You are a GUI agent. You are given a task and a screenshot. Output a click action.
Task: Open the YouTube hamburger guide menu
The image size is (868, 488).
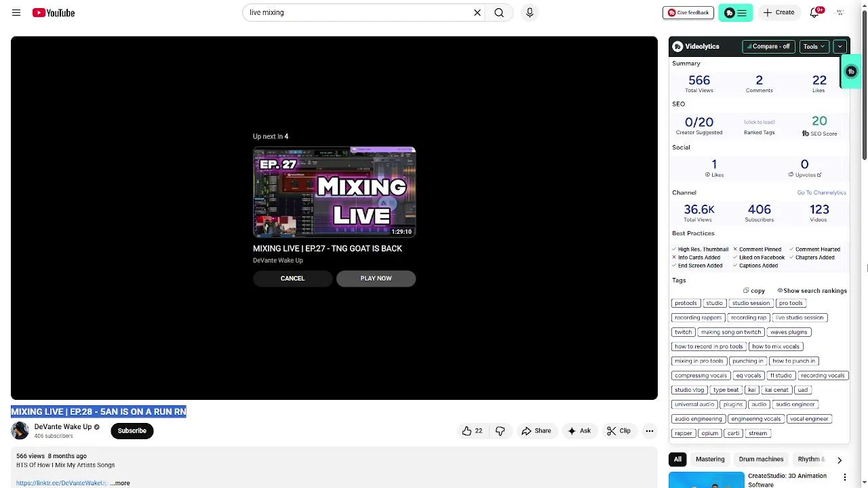[x=16, y=13]
